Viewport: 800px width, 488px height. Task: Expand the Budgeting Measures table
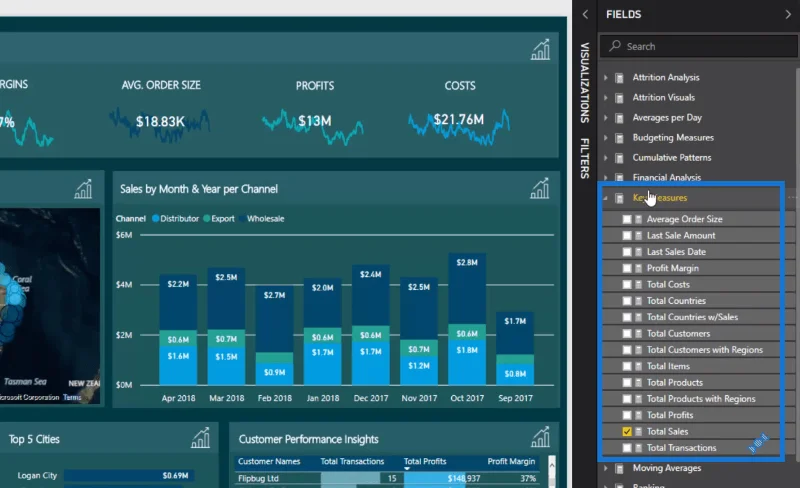606,138
